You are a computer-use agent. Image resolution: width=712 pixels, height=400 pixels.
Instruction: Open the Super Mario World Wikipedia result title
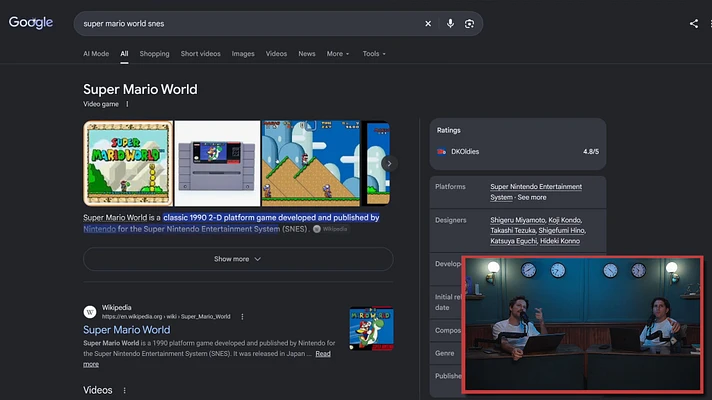click(x=127, y=330)
